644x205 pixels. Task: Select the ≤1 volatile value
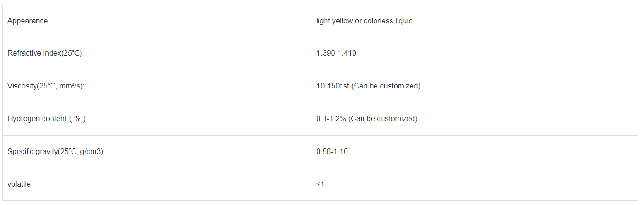coord(320,184)
